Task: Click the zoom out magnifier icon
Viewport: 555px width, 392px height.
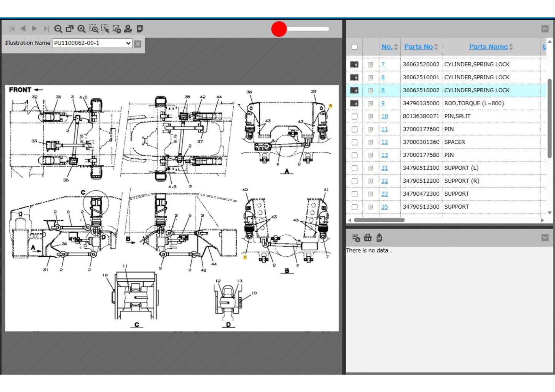Action: pos(58,29)
